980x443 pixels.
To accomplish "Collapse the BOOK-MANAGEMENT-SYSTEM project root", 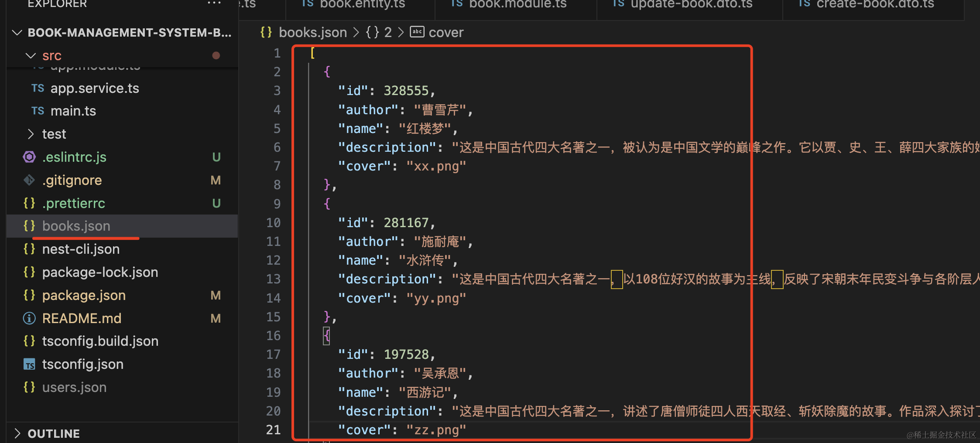I will click(x=17, y=33).
